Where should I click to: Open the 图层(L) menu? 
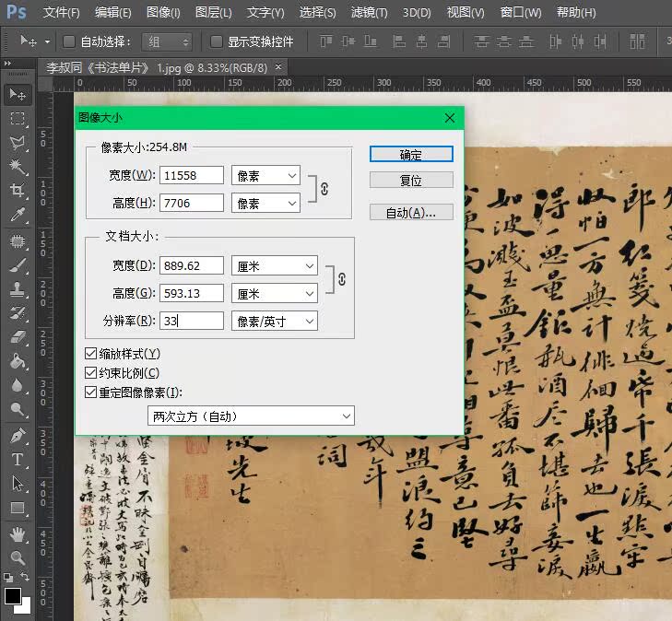click(x=213, y=12)
